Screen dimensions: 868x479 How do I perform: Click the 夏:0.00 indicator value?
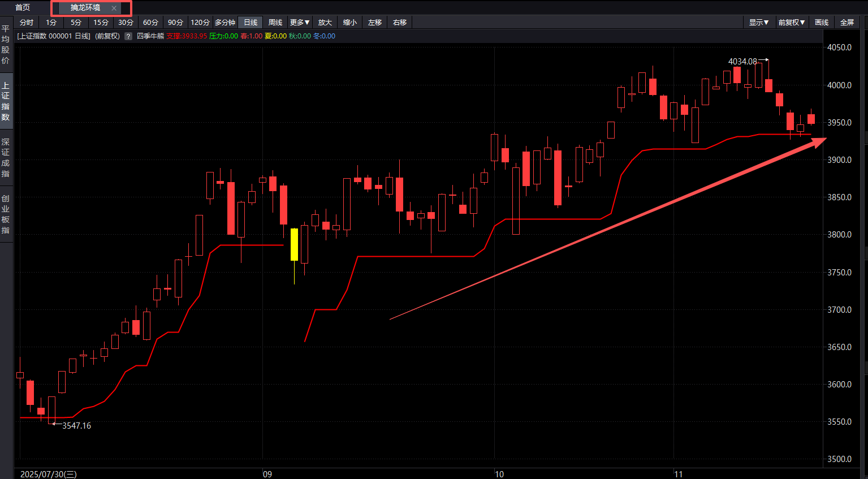(276, 36)
